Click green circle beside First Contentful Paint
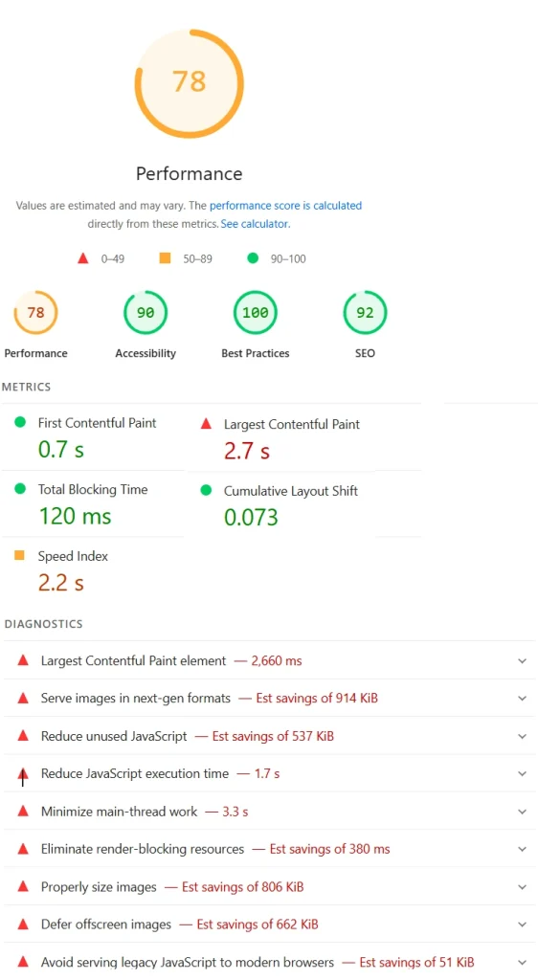Image resolution: width=538 pixels, height=980 pixels. [x=20, y=422]
